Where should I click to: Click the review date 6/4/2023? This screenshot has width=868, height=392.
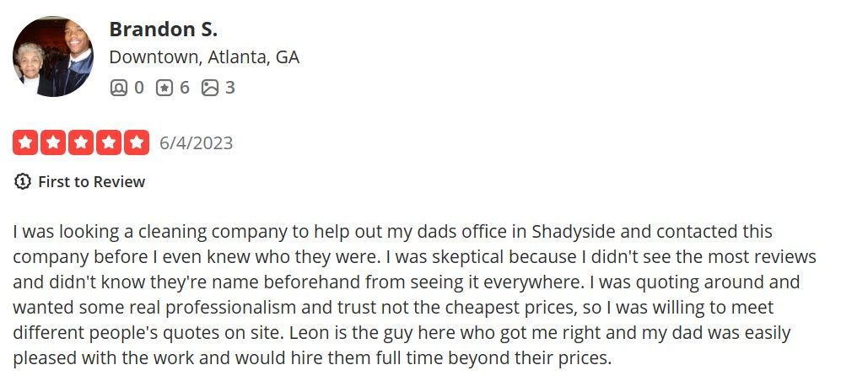(x=197, y=143)
